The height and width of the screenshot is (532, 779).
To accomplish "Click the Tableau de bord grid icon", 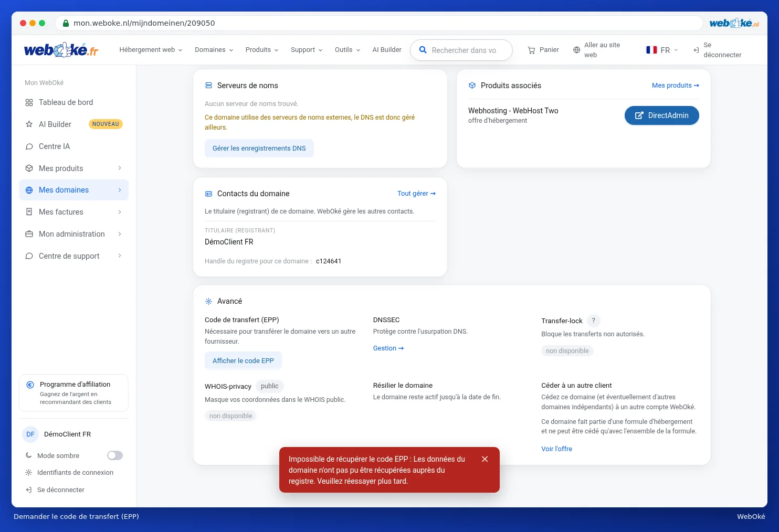I will point(29,102).
